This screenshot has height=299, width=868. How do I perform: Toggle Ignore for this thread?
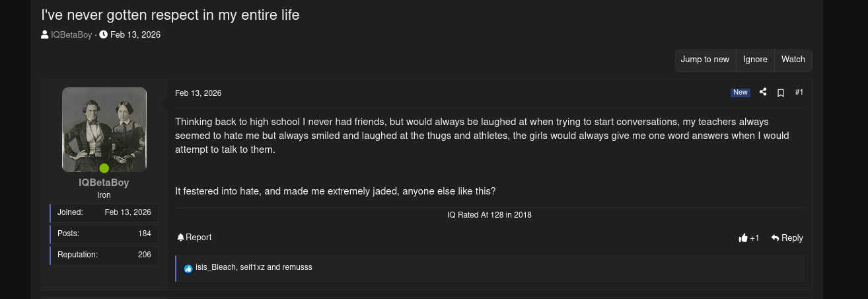[755, 60]
